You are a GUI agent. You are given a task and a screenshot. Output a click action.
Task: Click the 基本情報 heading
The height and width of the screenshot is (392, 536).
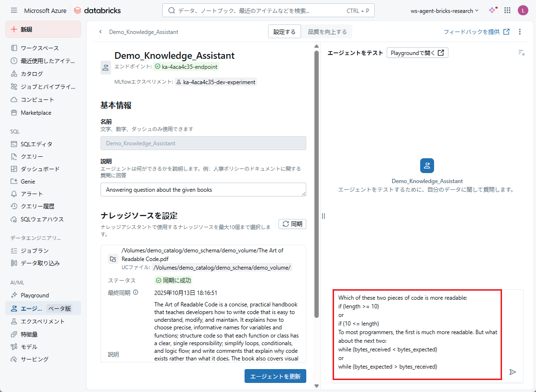coord(116,105)
